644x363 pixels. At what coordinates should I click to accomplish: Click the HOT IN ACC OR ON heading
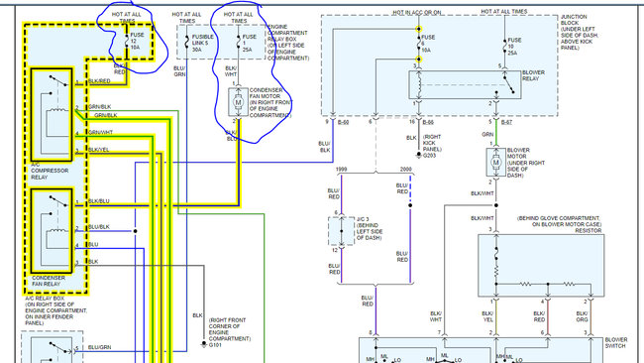coord(417,13)
